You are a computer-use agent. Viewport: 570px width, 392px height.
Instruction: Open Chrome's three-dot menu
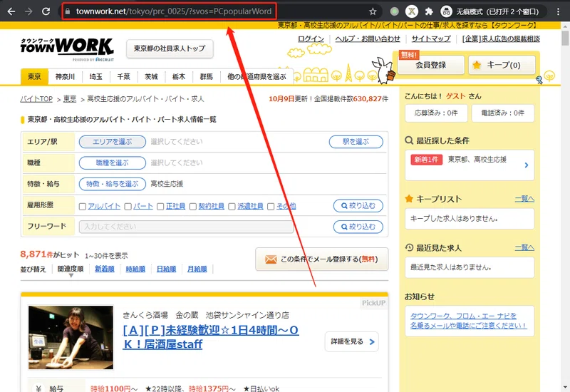558,11
